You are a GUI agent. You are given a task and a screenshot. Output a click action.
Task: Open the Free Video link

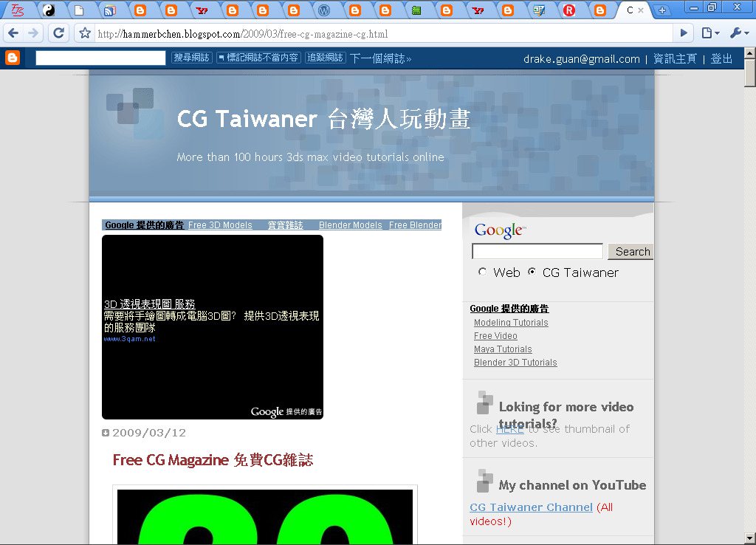pos(495,336)
